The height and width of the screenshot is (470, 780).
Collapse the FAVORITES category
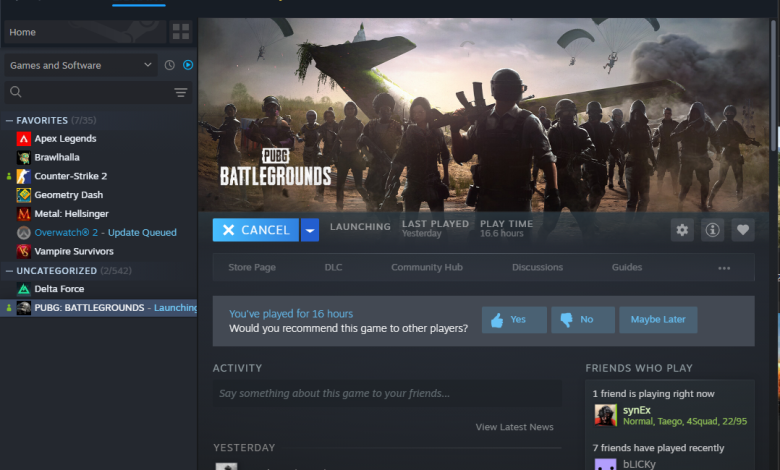coord(9,120)
